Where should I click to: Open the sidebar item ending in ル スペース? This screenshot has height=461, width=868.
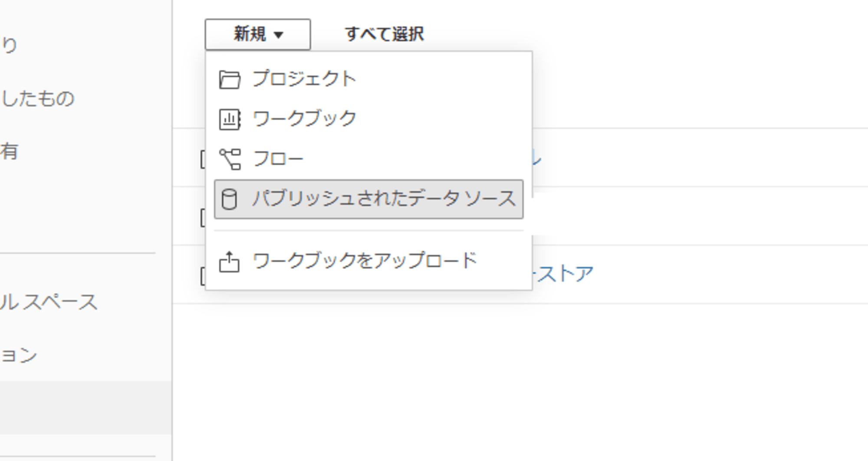click(49, 302)
